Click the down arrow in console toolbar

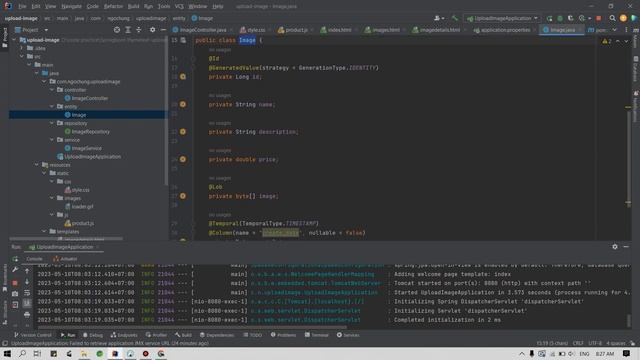(27, 282)
